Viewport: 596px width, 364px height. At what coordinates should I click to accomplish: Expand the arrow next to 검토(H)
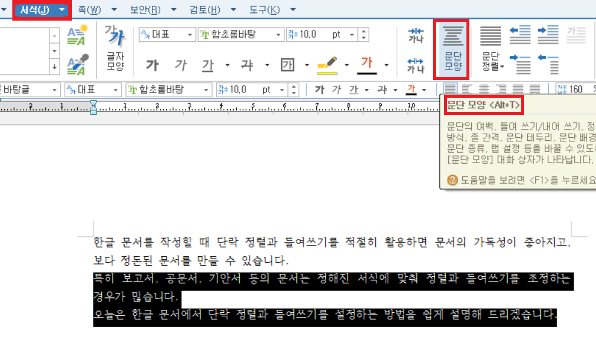[x=233, y=10]
